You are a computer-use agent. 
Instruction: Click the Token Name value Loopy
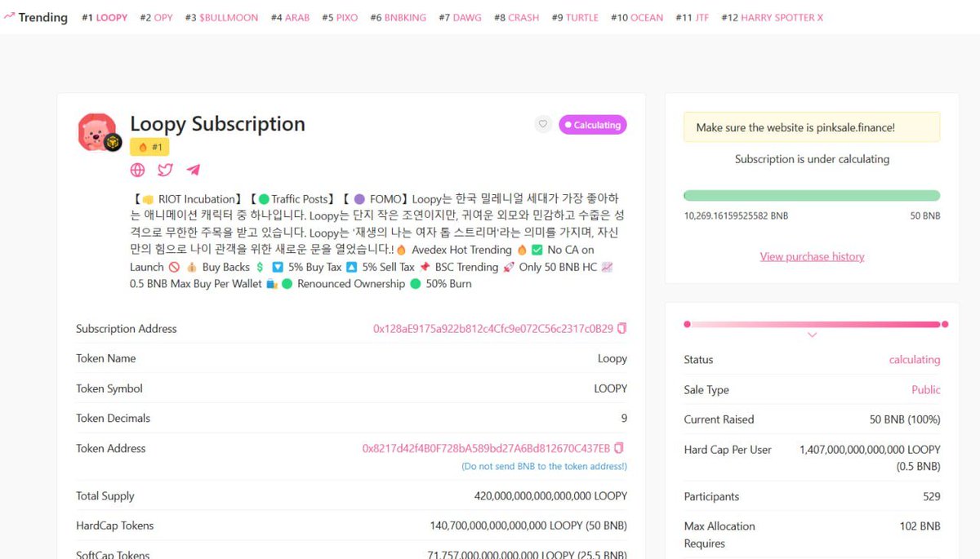[612, 358]
